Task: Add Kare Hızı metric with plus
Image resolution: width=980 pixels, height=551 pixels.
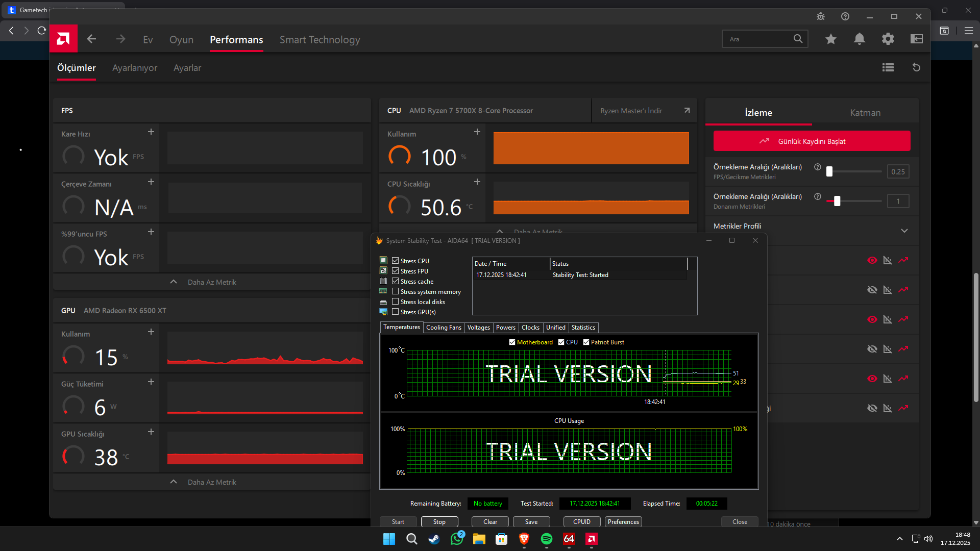Action: tap(151, 132)
